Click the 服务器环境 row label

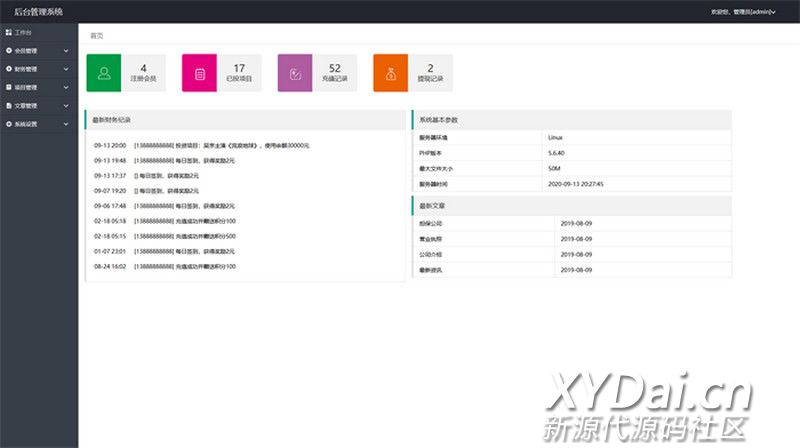[x=433, y=138]
